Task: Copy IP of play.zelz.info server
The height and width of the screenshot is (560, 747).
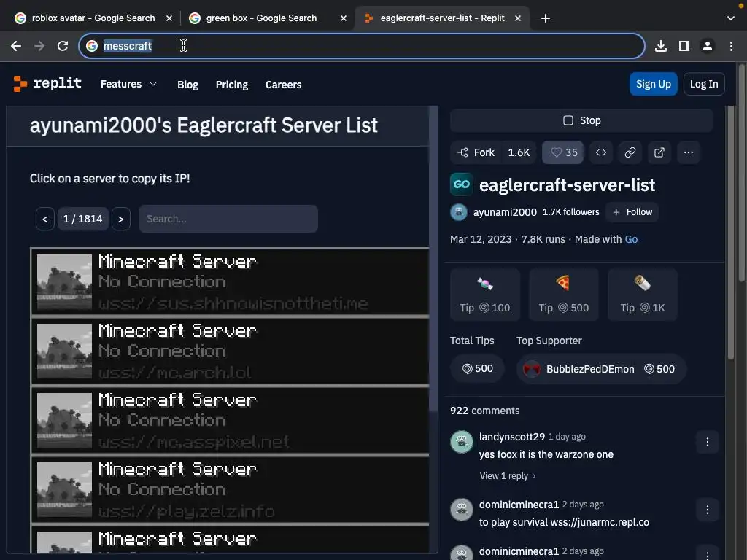Action: pos(230,489)
